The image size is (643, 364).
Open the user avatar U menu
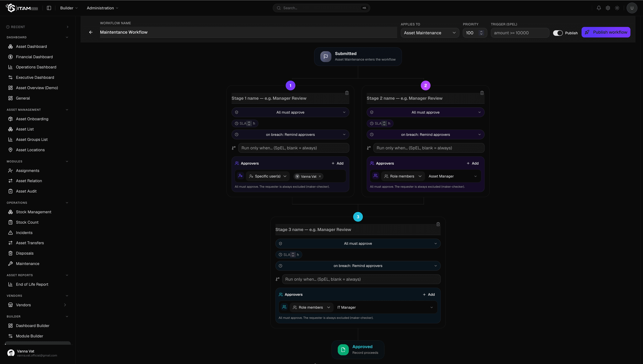click(632, 8)
